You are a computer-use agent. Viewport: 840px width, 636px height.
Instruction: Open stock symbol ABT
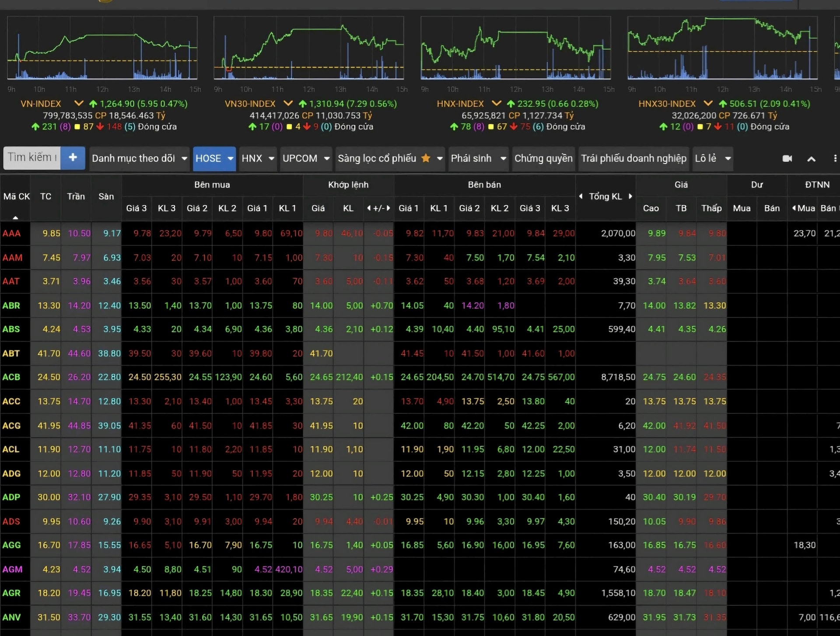[11, 353]
